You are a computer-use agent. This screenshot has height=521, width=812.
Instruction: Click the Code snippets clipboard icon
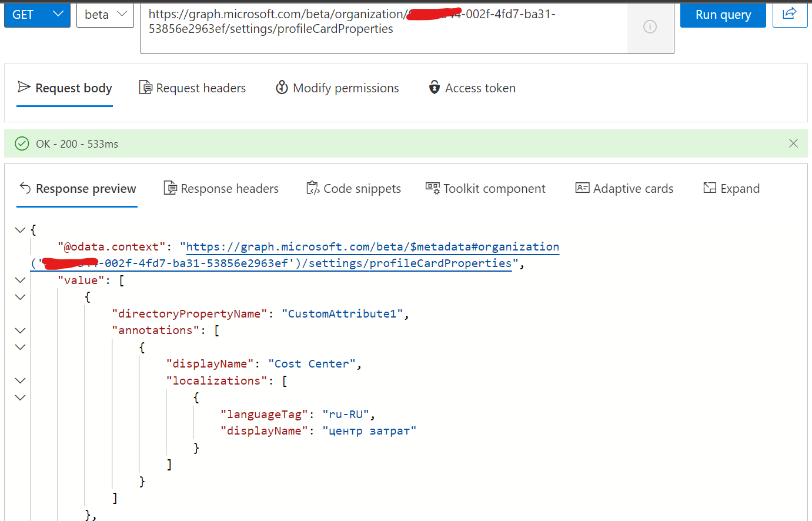tap(313, 188)
